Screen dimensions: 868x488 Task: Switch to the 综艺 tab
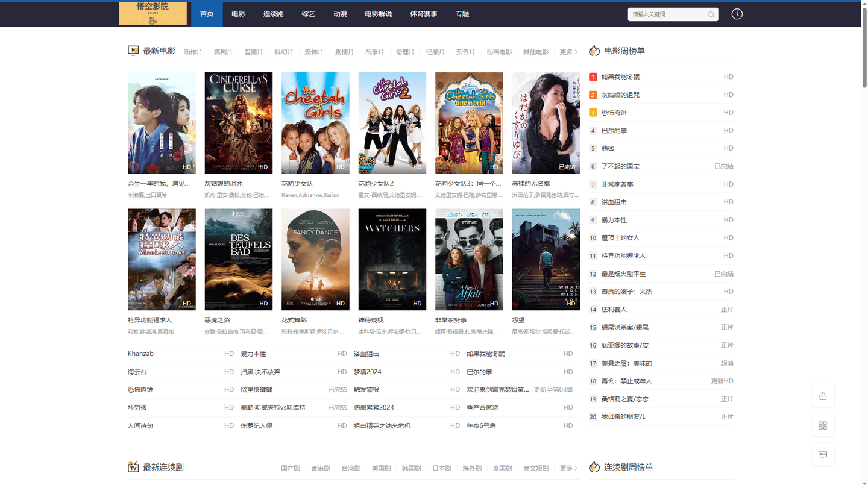309,14
